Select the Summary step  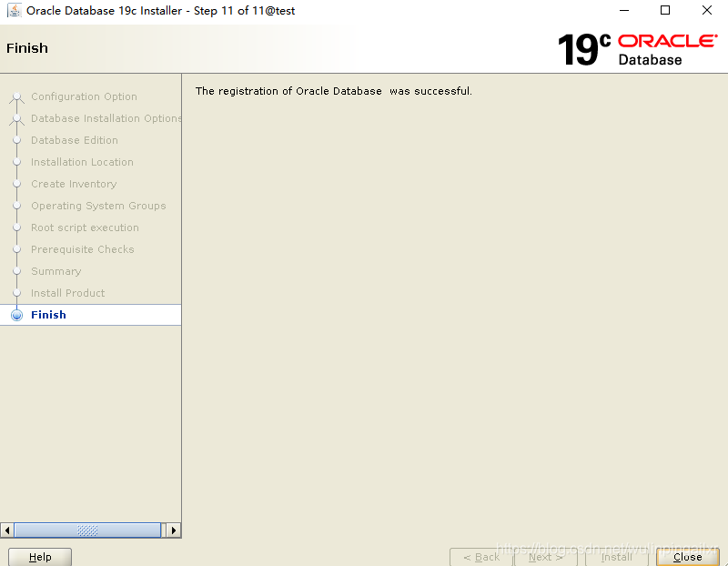[x=56, y=271]
